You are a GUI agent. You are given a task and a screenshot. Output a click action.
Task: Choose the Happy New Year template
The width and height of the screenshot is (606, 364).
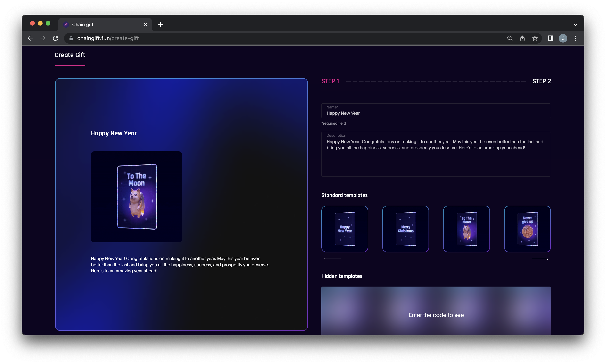(345, 229)
